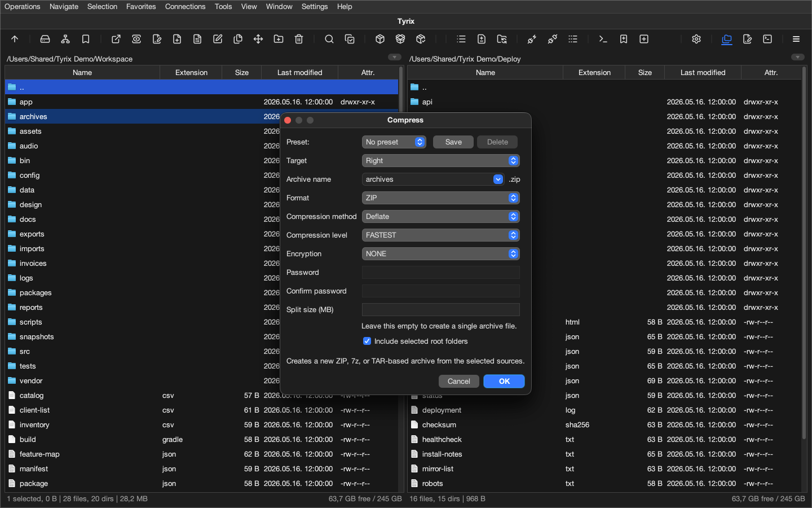Click the OK button in Compress dialog

(x=504, y=382)
